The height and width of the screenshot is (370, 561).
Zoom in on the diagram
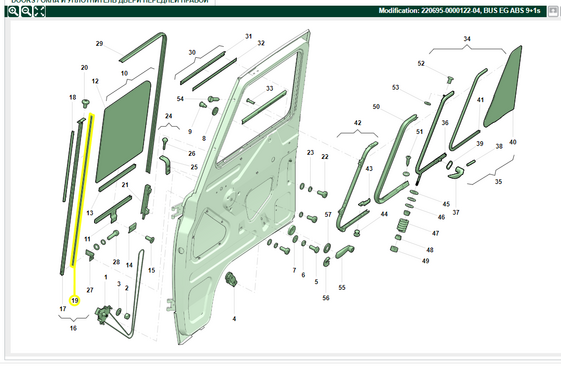tap(13, 12)
